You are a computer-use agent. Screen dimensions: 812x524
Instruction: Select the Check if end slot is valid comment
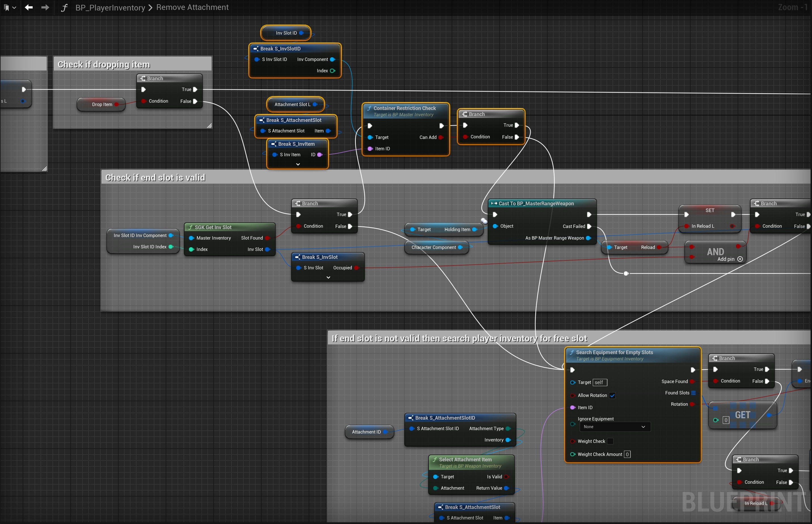155,178
